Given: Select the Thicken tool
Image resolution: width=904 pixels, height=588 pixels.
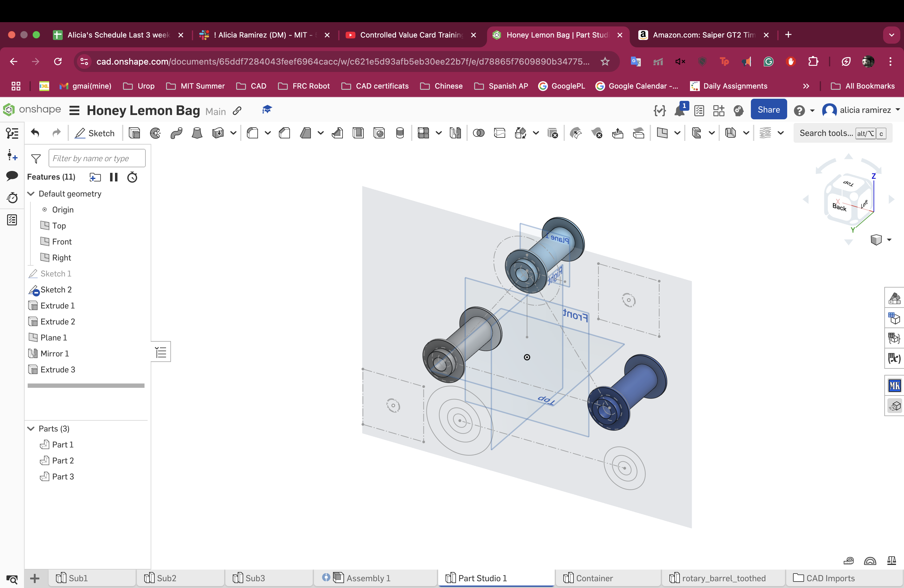Looking at the screenshot, I should pos(218,133).
